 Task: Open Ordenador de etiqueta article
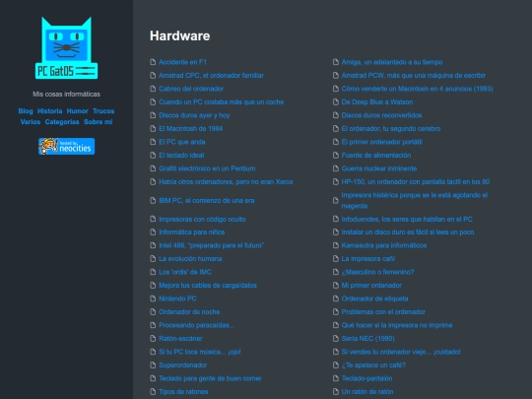(x=374, y=299)
